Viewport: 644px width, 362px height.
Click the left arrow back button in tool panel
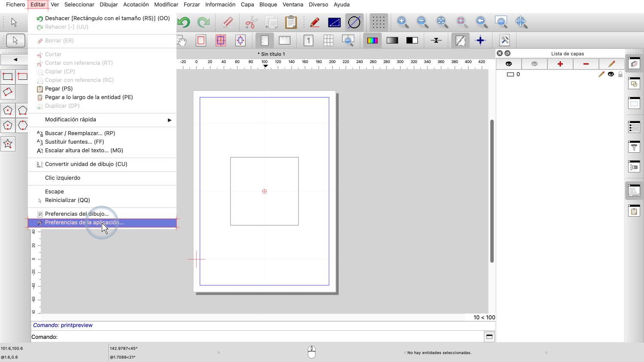click(x=15, y=60)
